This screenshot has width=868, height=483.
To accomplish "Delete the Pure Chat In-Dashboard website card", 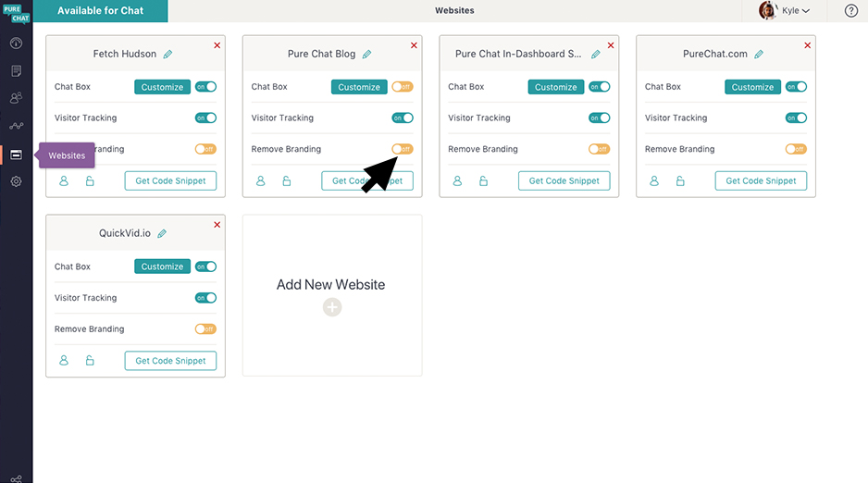I will click(611, 45).
